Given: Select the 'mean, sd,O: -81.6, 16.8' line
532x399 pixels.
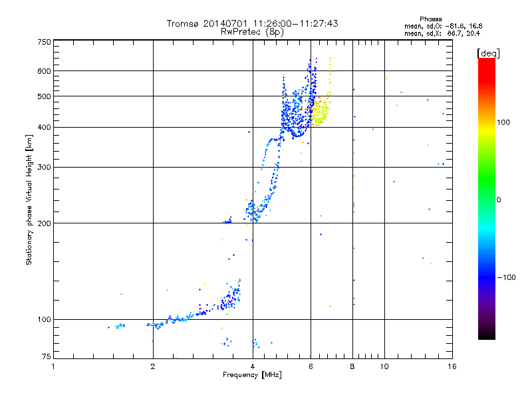Looking at the screenshot, I should pos(443,26).
